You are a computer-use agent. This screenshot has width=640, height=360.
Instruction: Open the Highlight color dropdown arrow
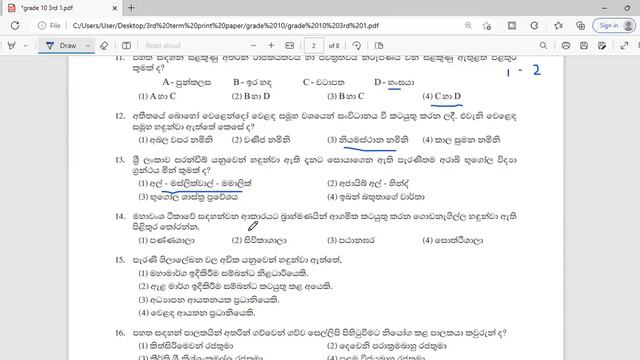tap(26, 46)
